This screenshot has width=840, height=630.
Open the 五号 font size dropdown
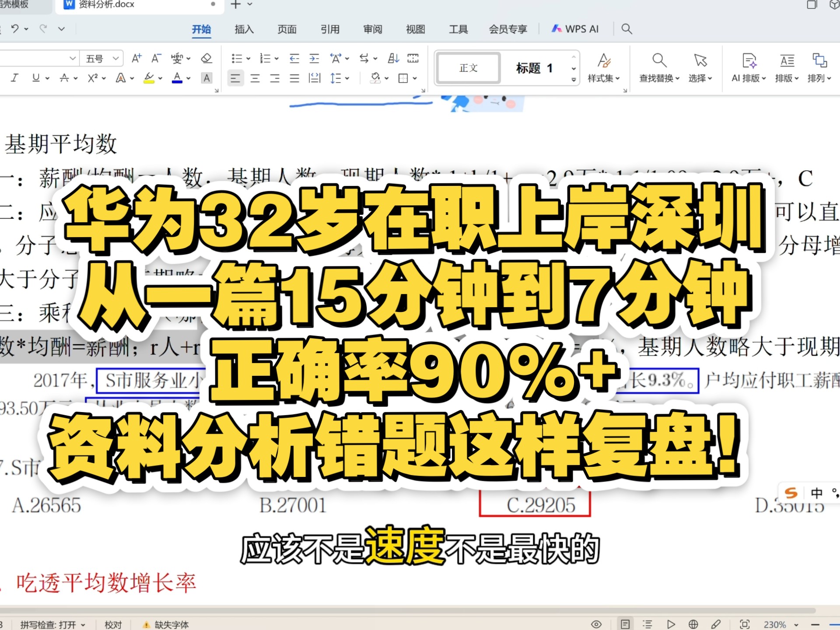115,58
